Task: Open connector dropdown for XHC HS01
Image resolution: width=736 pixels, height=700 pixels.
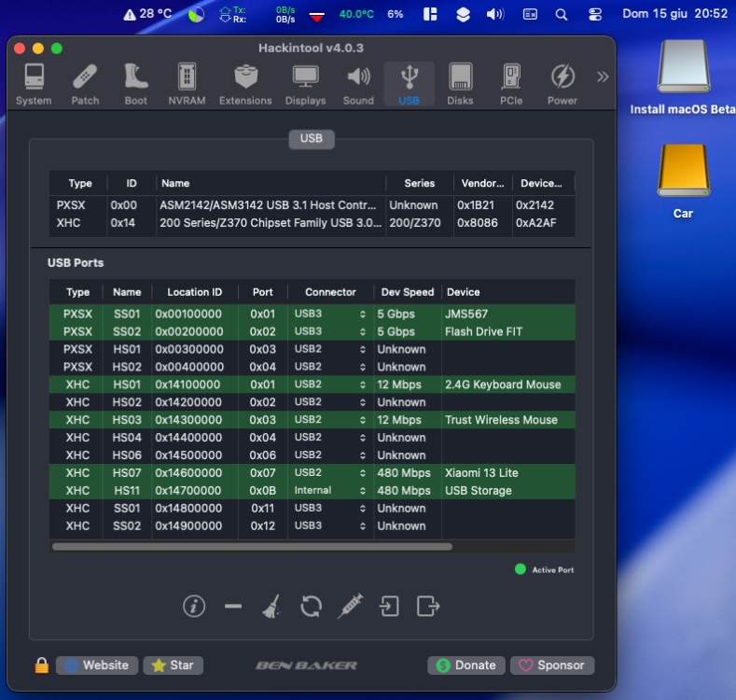Action: click(x=330, y=385)
